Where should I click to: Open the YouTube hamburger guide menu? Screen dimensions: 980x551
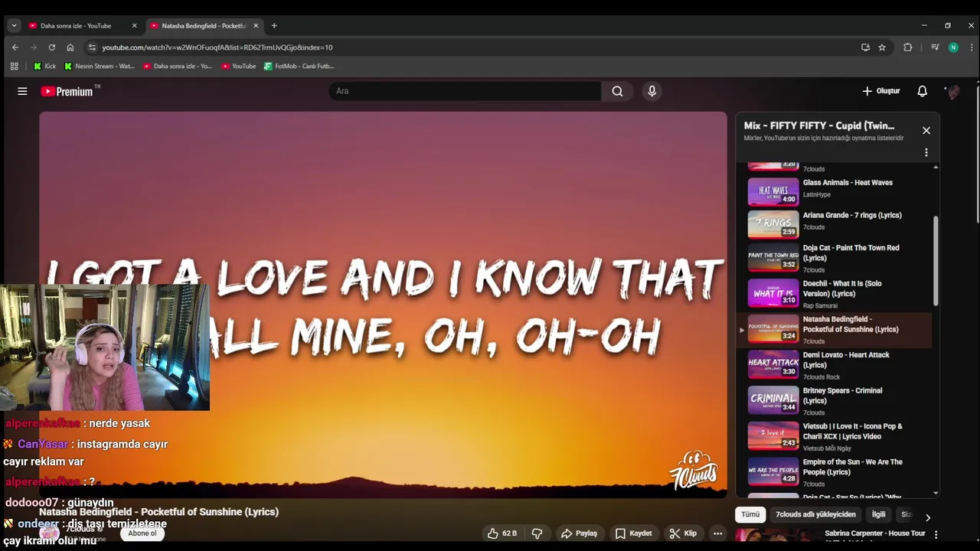(x=22, y=91)
